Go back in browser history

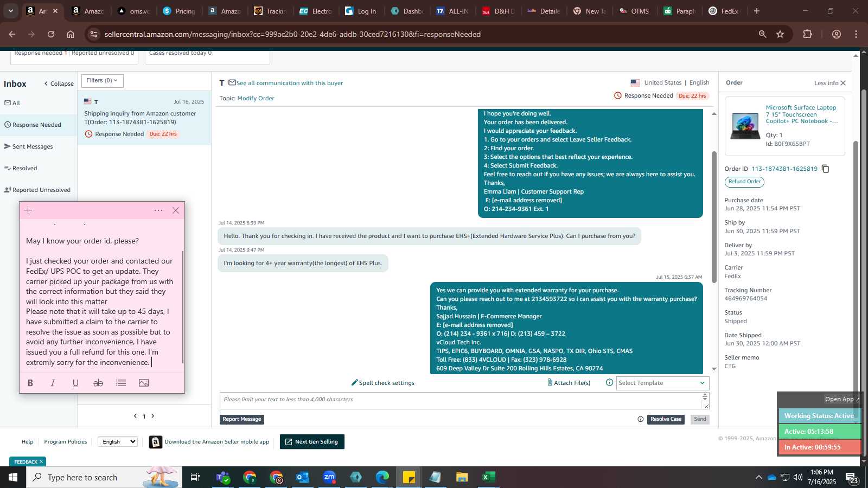pos(12,34)
